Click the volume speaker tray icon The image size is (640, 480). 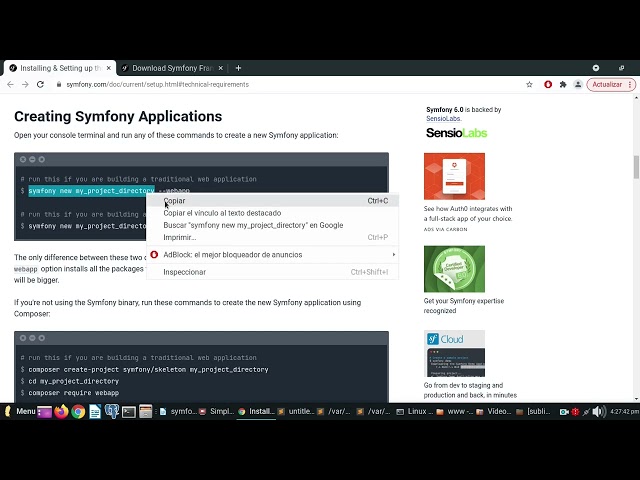599,412
